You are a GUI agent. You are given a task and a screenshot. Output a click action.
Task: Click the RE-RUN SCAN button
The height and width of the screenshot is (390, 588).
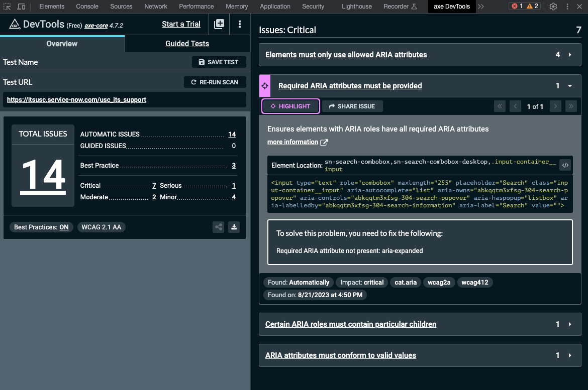[x=215, y=82]
